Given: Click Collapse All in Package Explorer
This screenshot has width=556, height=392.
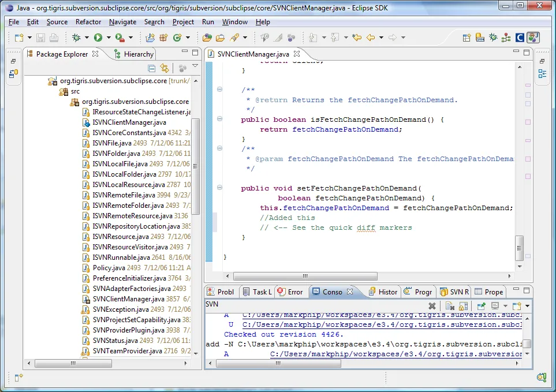Looking at the screenshot, I should click(x=152, y=68).
